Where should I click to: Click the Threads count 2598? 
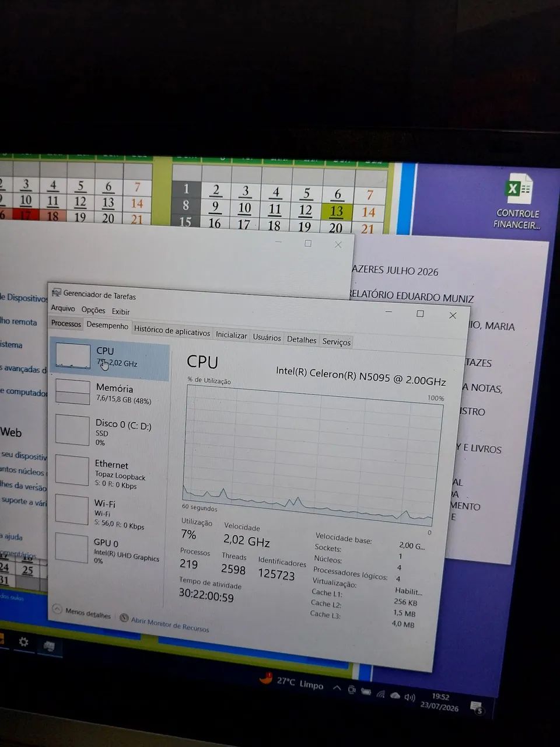pos(233,569)
